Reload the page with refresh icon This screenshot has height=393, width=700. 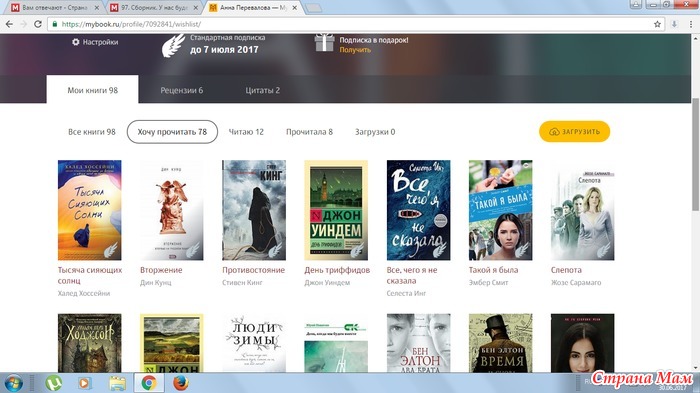38,24
